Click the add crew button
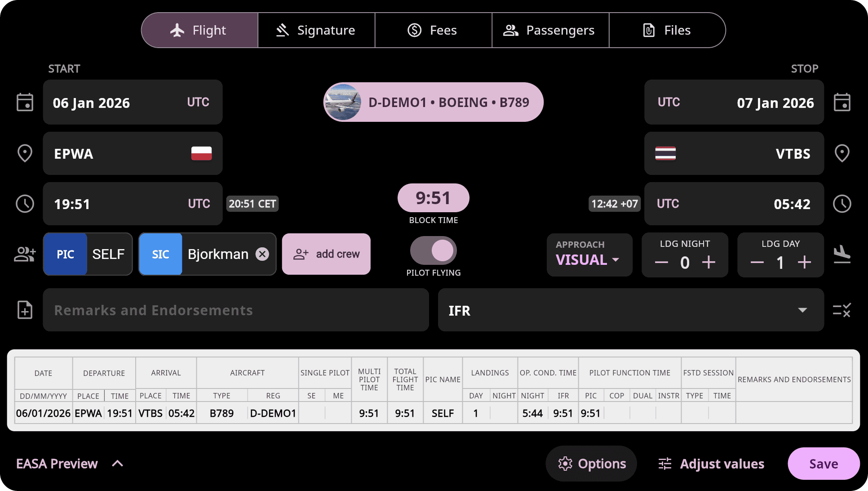868x491 pixels. pyautogui.click(x=326, y=254)
